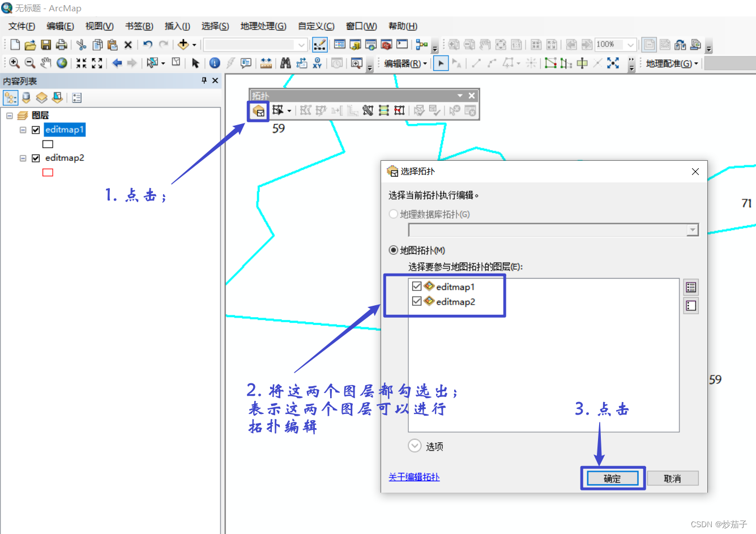756x534 pixels.
Task: Select the Select Elements black arrow tool
Action: click(195, 63)
